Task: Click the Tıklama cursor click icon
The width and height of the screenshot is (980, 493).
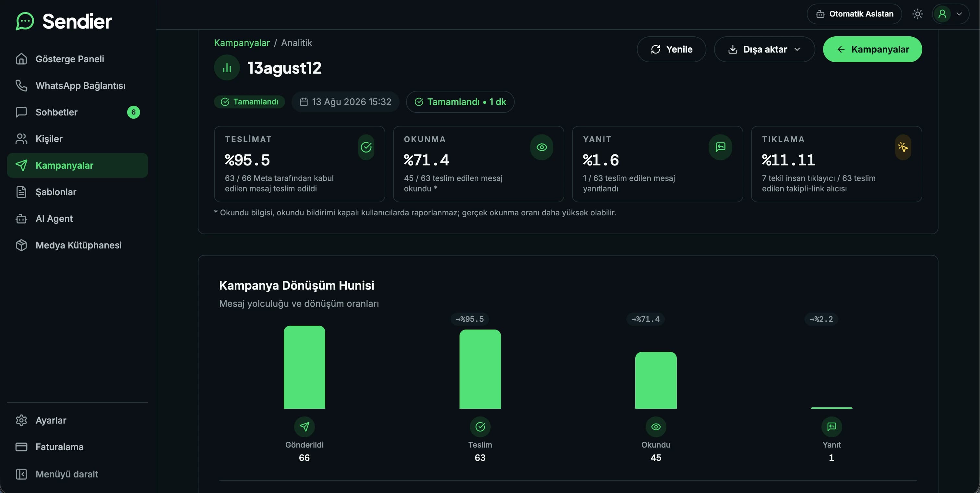Action: point(903,147)
